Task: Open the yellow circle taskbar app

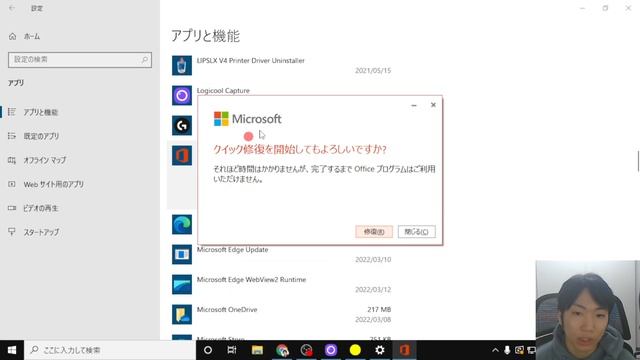Action: click(x=355, y=350)
